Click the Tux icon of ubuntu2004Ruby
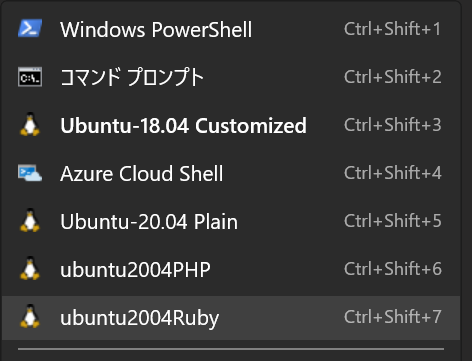The height and width of the screenshot is (361, 472). pyautogui.click(x=30, y=316)
